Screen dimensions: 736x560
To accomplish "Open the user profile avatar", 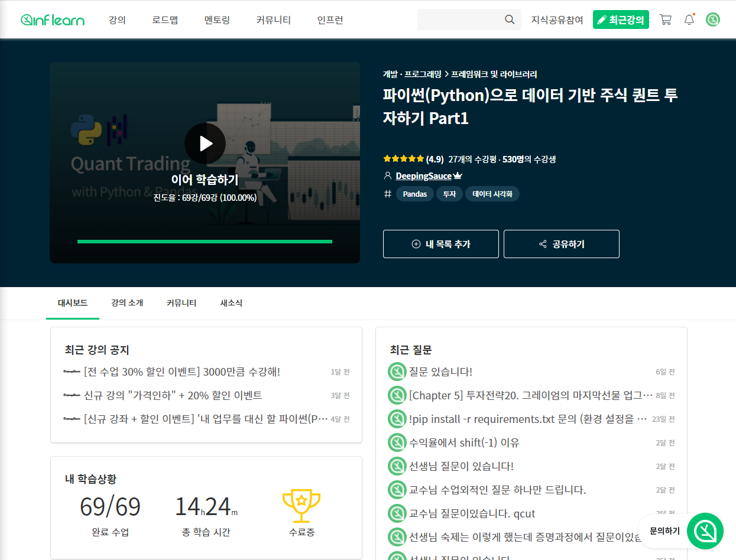I will pos(713,19).
